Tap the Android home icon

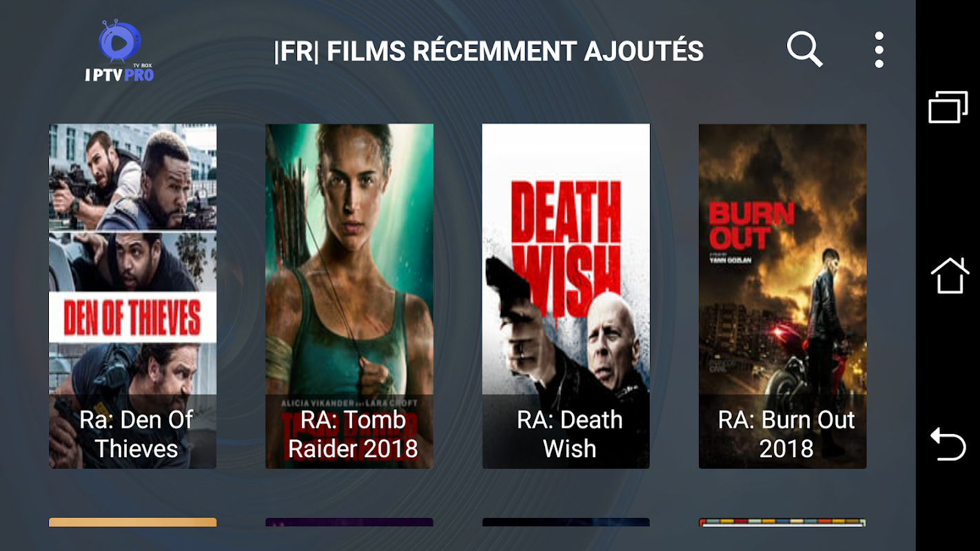950,275
